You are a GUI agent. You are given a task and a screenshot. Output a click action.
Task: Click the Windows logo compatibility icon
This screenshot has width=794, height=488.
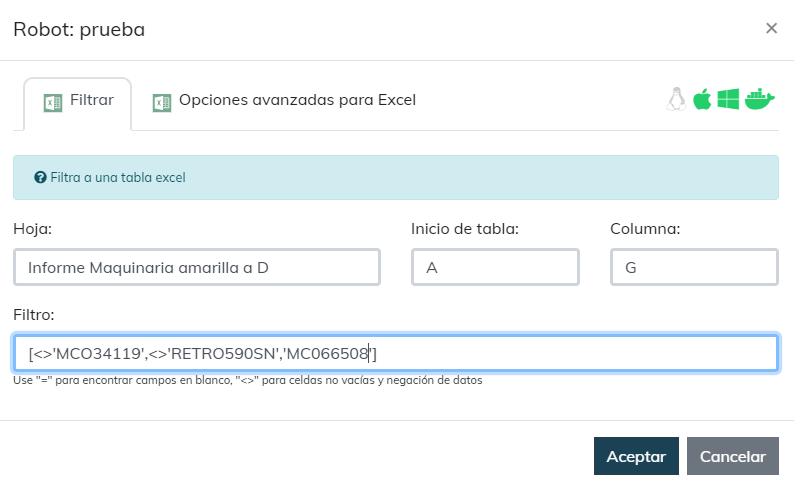(x=728, y=99)
